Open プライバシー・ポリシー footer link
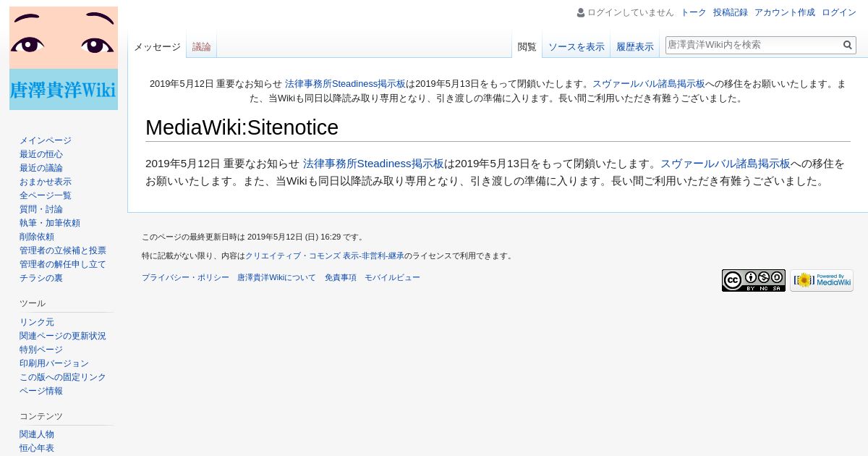 click(x=185, y=277)
